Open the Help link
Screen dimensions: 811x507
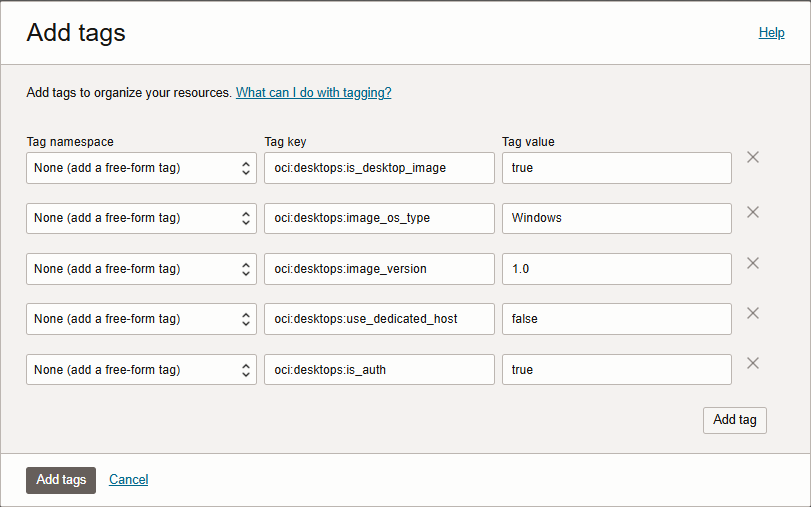pyautogui.click(x=771, y=33)
